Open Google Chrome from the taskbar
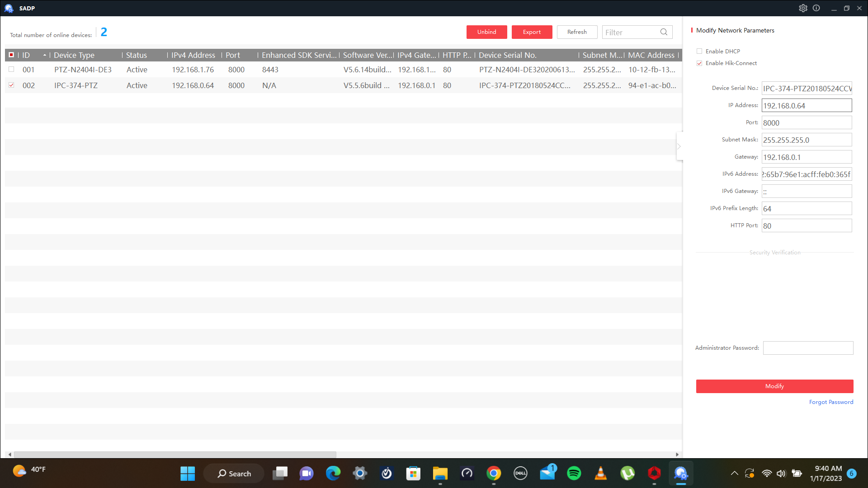The image size is (868, 488). (x=494, y=473)
